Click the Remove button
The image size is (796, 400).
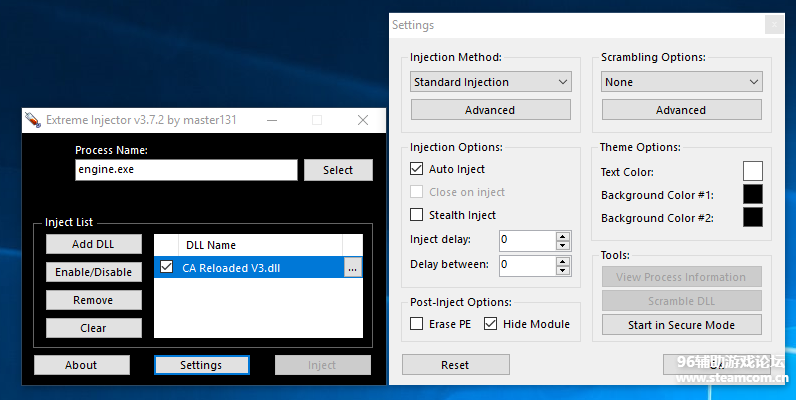click(93, 300)
